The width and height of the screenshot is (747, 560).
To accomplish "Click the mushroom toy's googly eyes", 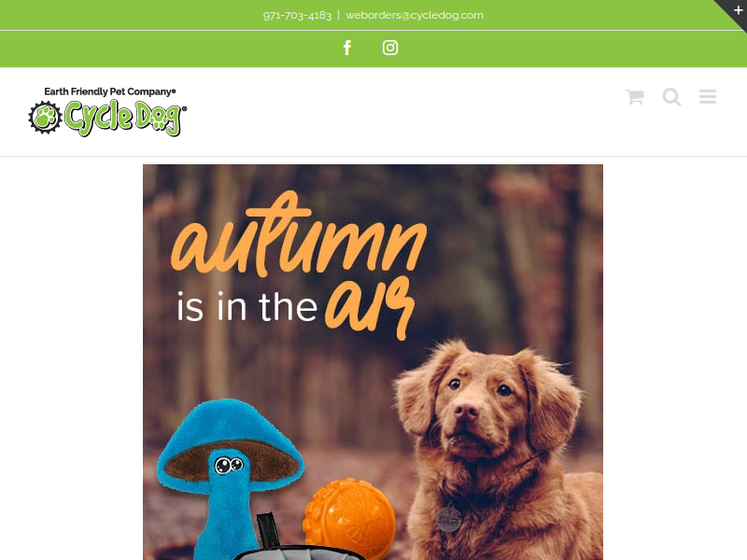I will 229,465.
